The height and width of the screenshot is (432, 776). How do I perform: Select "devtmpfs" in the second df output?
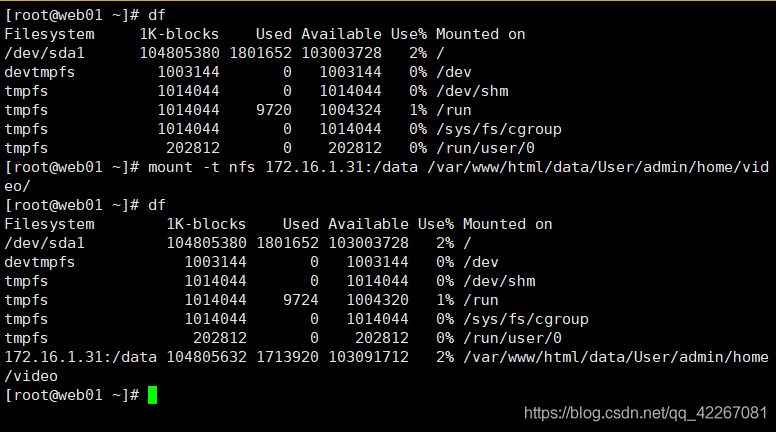pos(40,262)
